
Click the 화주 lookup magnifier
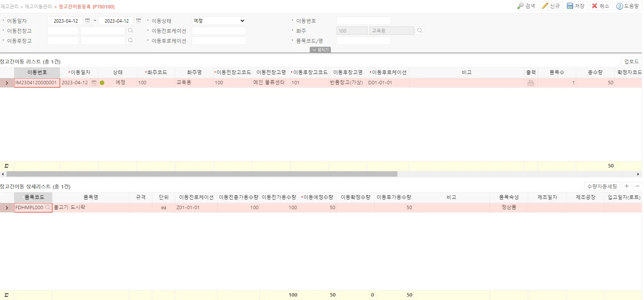coord(420,31)
